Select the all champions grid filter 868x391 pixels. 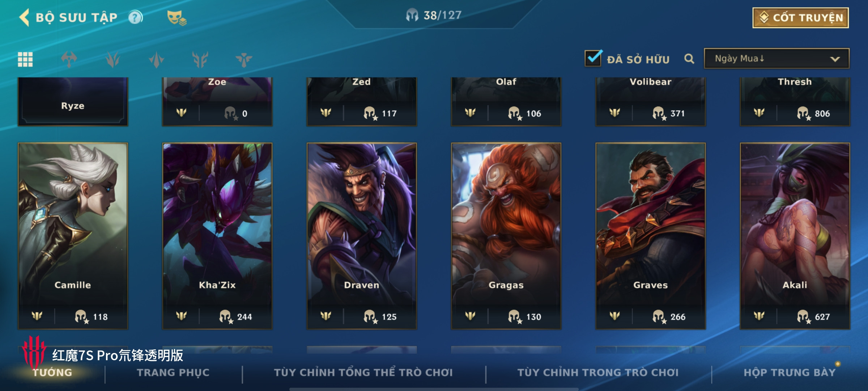25,59
